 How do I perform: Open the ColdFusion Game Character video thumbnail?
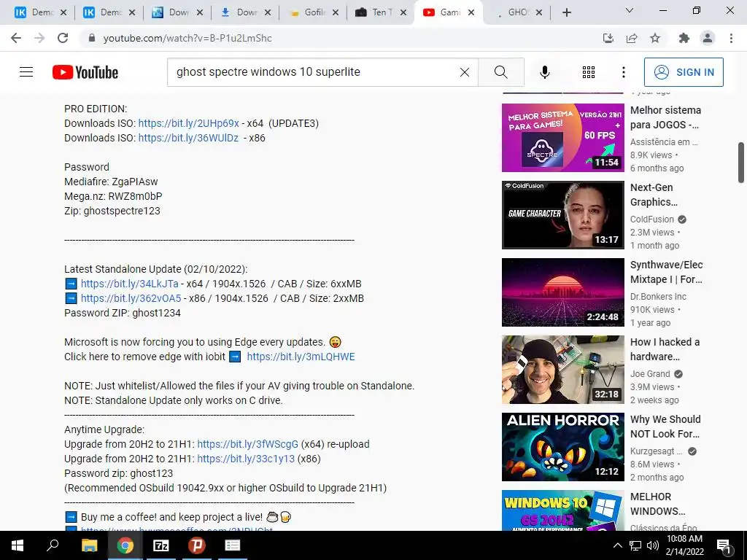562,215
